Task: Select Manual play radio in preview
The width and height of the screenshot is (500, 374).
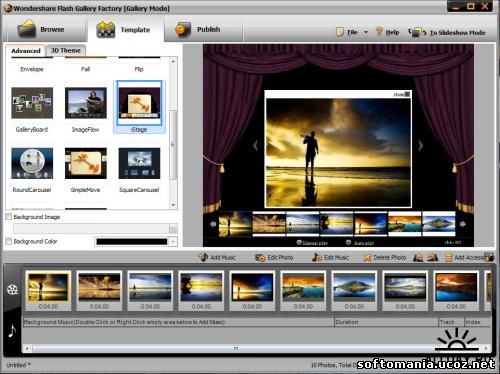Action: [x=299, y=243]
